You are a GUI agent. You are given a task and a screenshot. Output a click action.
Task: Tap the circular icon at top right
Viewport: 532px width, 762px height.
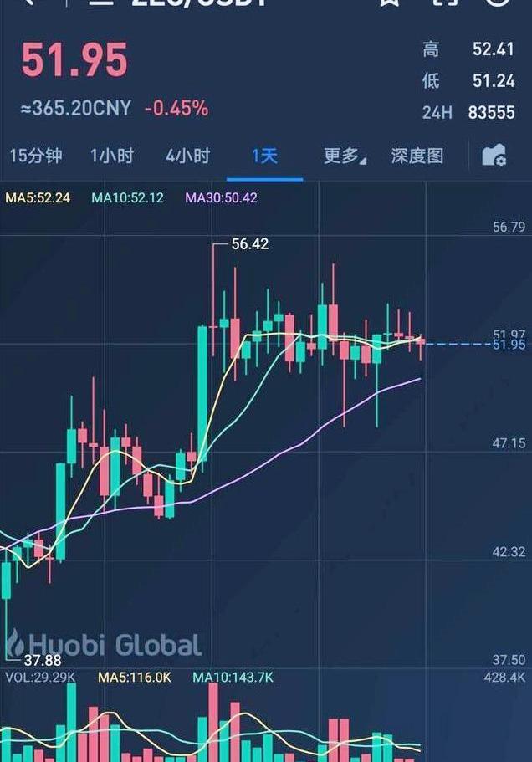[499, 2]
